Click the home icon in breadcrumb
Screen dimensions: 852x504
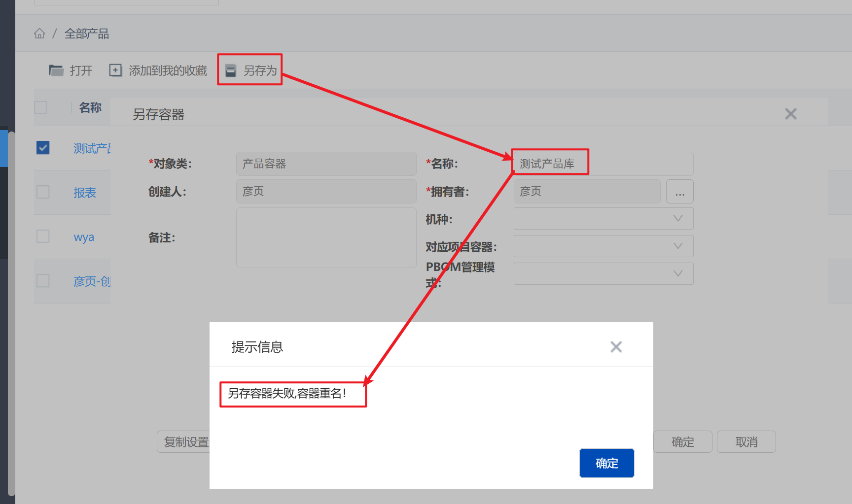pos(39,34)
